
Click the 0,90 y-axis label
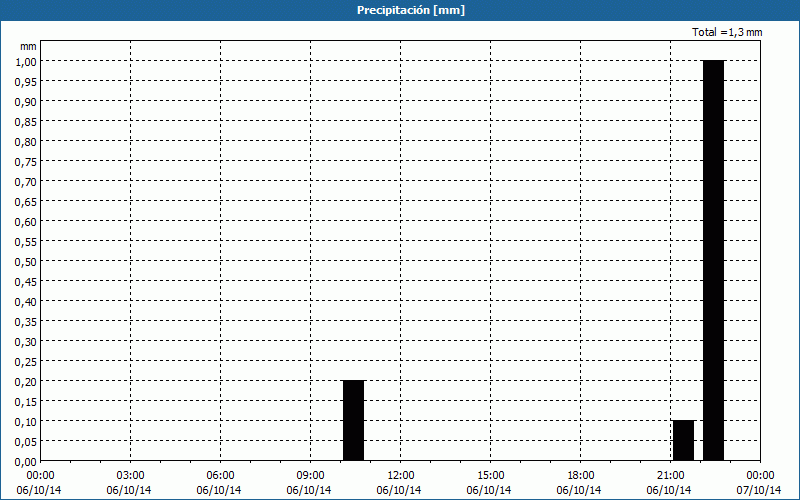click(x=26, y=102)
